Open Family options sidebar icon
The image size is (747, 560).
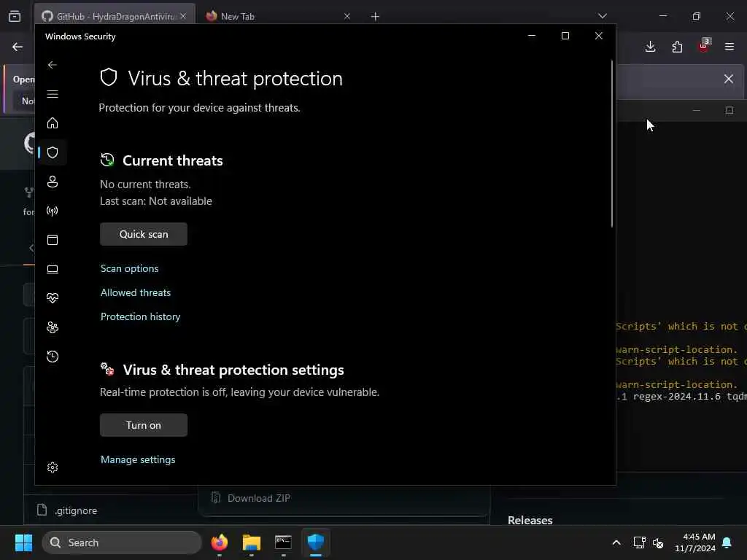53,327
